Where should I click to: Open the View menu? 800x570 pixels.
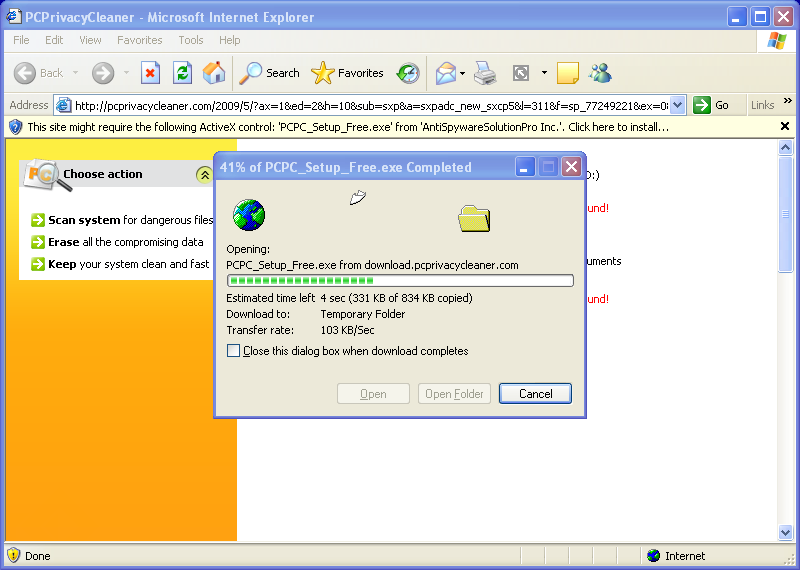click(x=90, y=40)
